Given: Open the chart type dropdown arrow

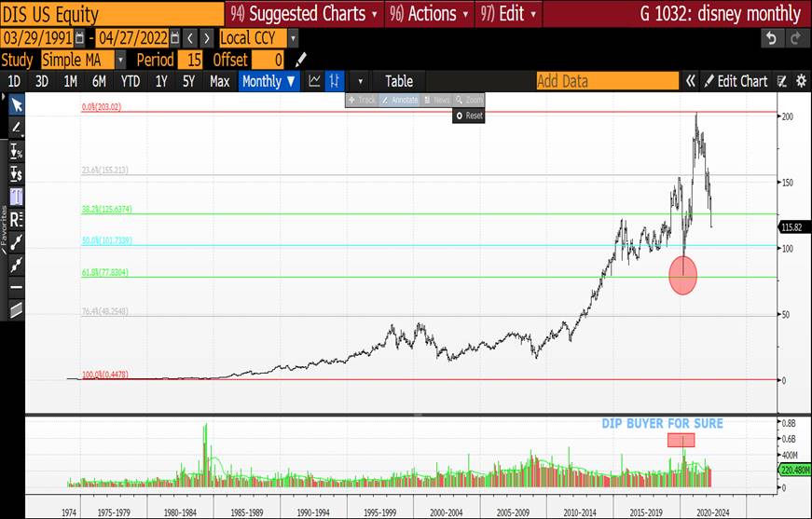Looking at the screenshot, I should 361,81.
